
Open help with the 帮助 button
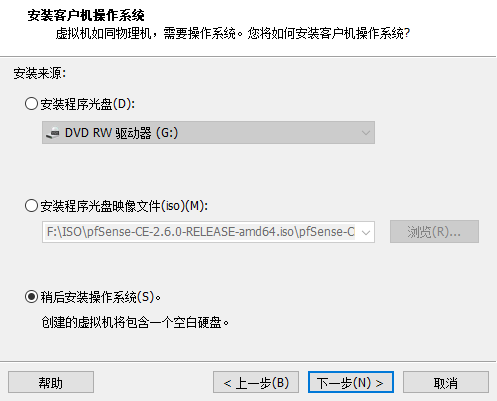coord(51,382)
